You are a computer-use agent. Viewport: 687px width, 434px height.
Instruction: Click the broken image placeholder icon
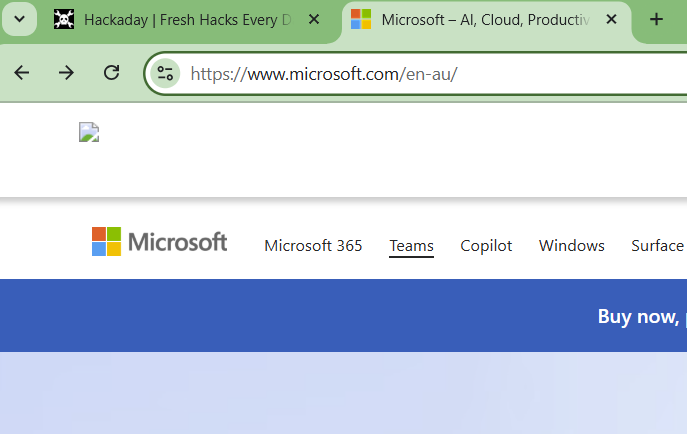[x=89, y=133]
